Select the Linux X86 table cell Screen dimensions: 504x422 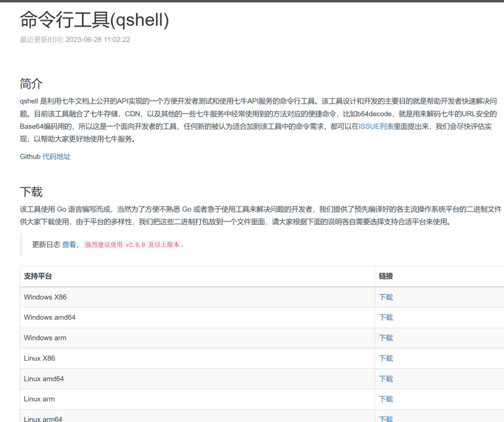click(198, 359)
